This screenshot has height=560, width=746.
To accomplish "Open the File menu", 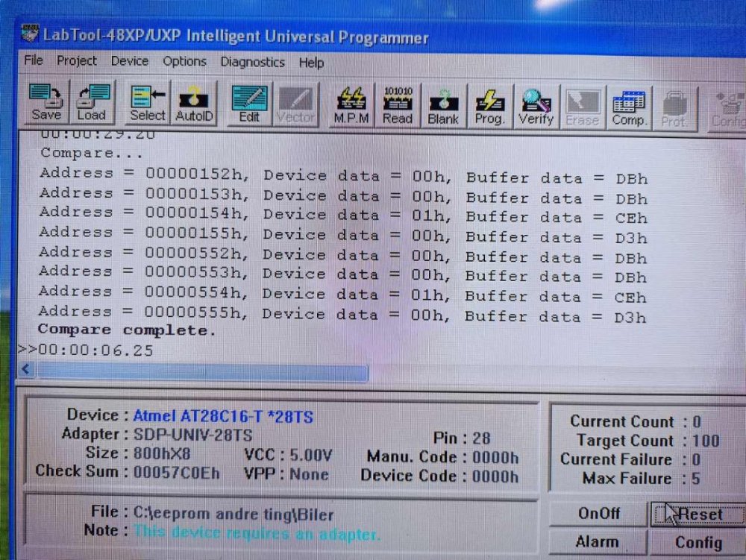I will 34,60.
